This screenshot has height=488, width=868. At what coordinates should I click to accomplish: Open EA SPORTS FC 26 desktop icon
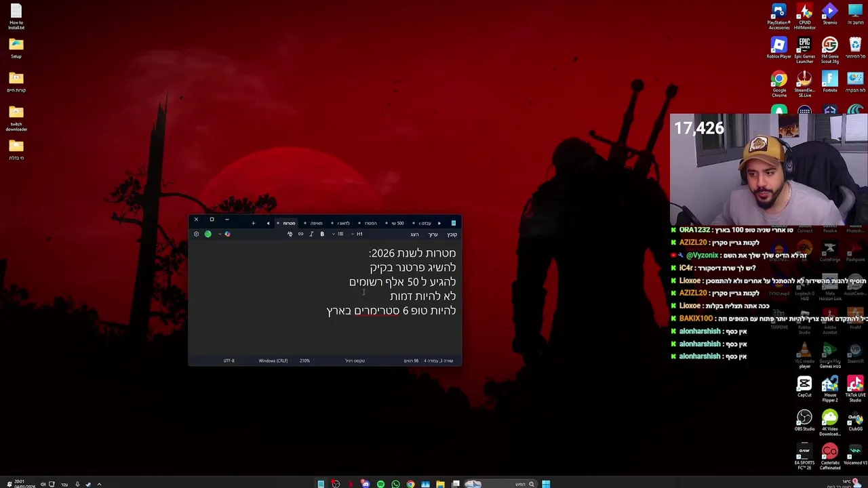[x=804, y=457]
